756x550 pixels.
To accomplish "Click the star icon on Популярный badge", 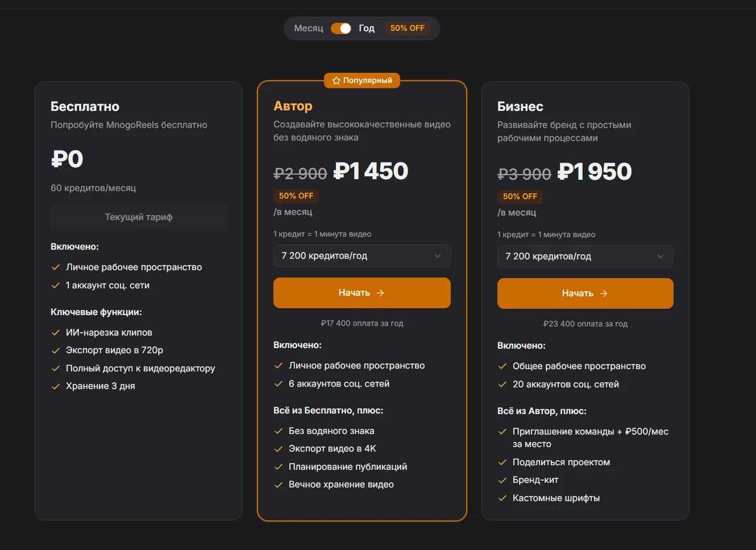I will [x=336, y=81].
